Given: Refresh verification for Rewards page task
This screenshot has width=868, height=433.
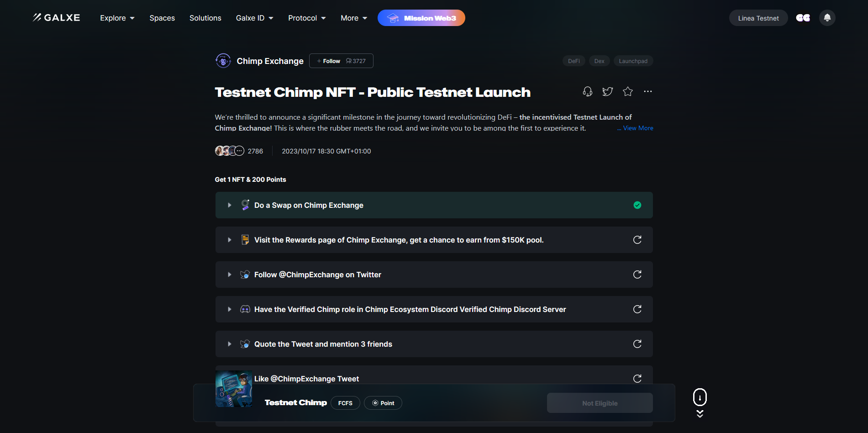Looking at the screenshot, I should click(637, 240).
